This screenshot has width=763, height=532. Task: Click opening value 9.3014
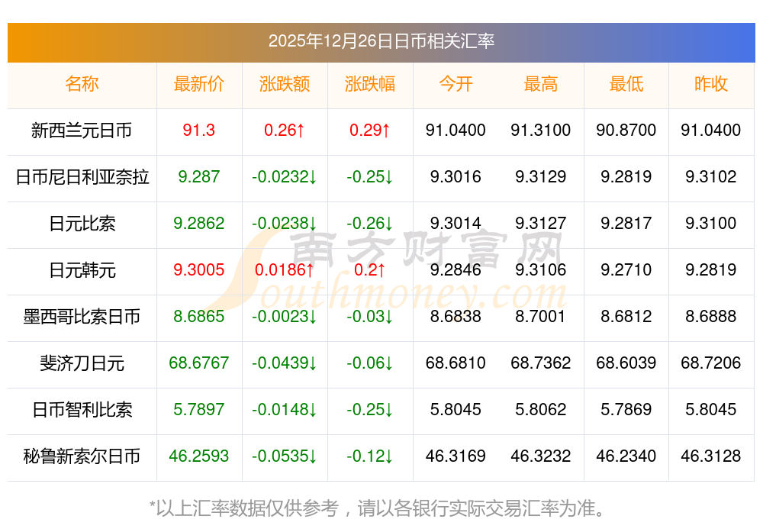(456, 224)
